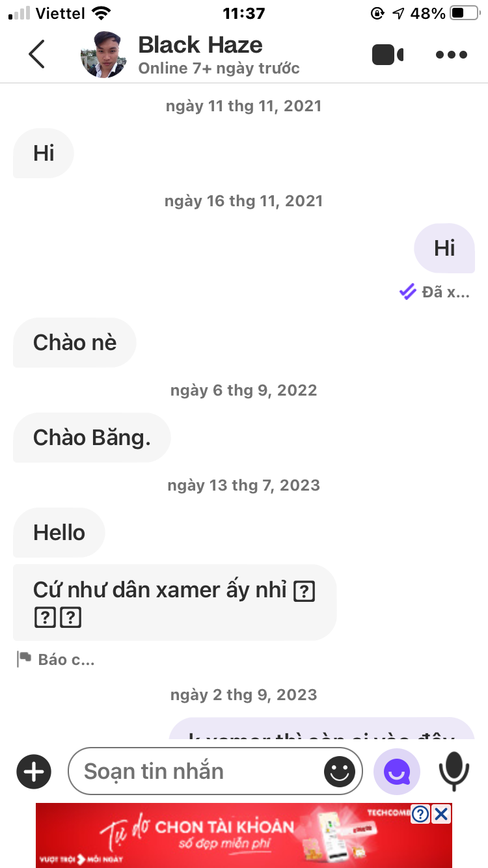Tap the ad info question mark icon
The image size is (488, 868).
point(420,813)
